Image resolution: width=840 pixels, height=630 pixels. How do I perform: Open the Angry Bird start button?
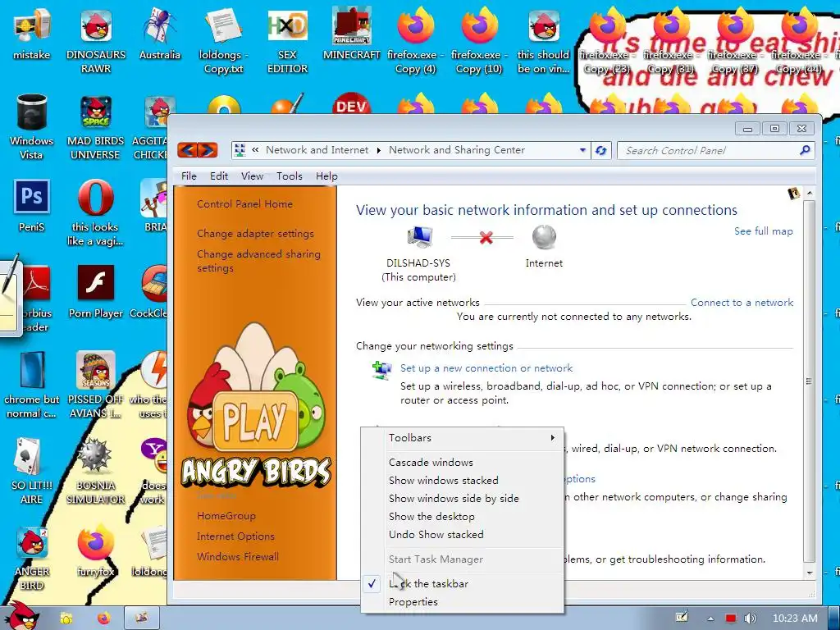21,615
